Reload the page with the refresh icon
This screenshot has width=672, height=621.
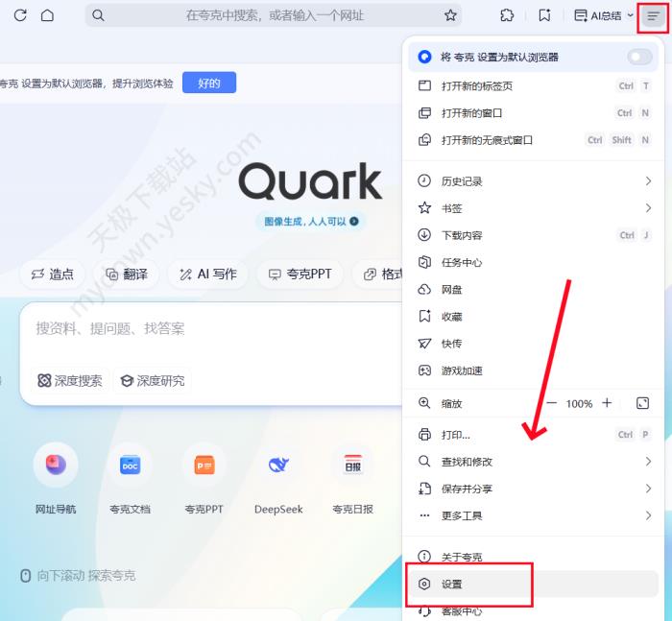[20, 15]
